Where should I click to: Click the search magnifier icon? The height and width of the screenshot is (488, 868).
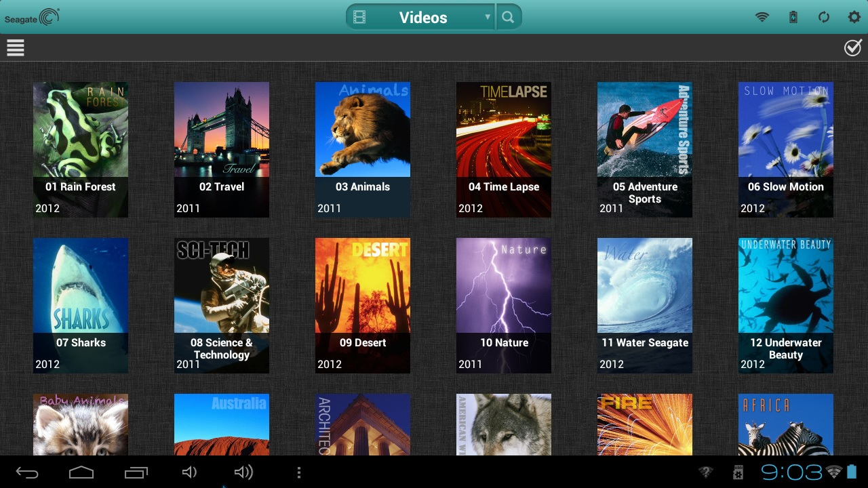pyautogui.click(x=508, y=18)
